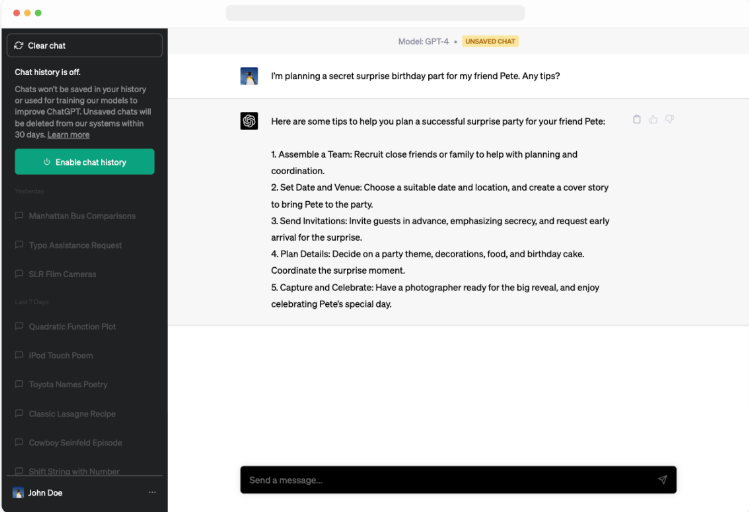Click the send message arrow icon
Image resolution: width=749 pixels, height=512 pixels.
[x=662, y=480]
